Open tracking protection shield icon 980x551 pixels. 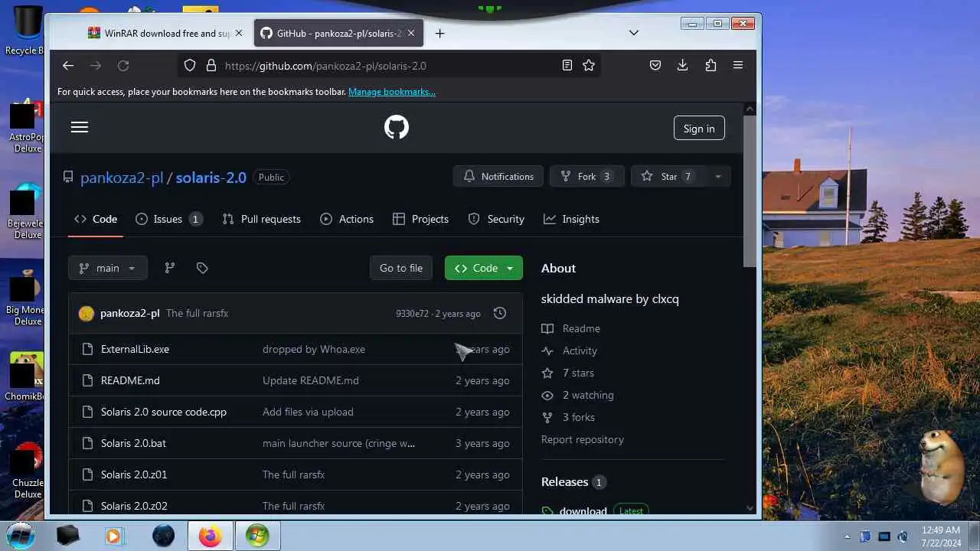(x=190, y=66)
